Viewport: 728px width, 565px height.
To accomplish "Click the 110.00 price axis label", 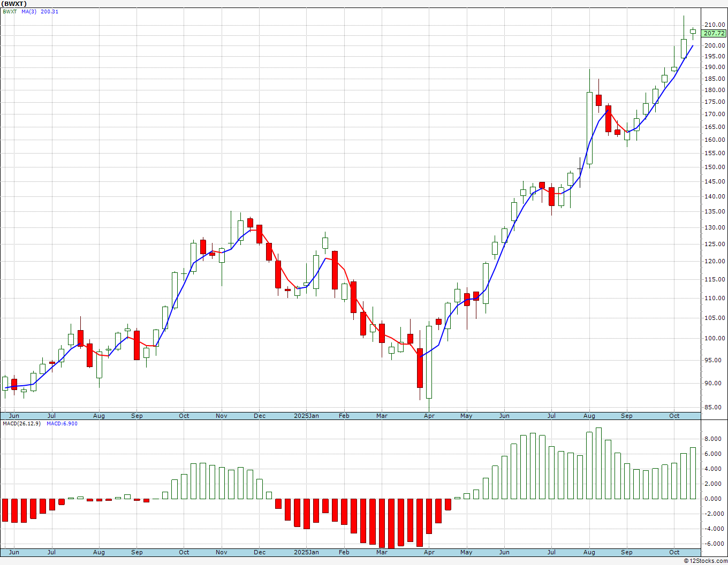I will point(715,298).
